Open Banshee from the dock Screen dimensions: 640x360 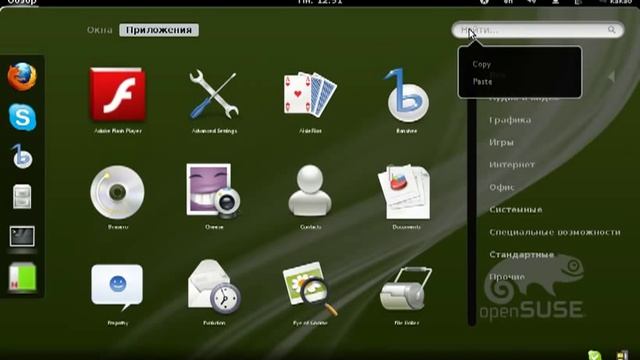pos(22,157)
